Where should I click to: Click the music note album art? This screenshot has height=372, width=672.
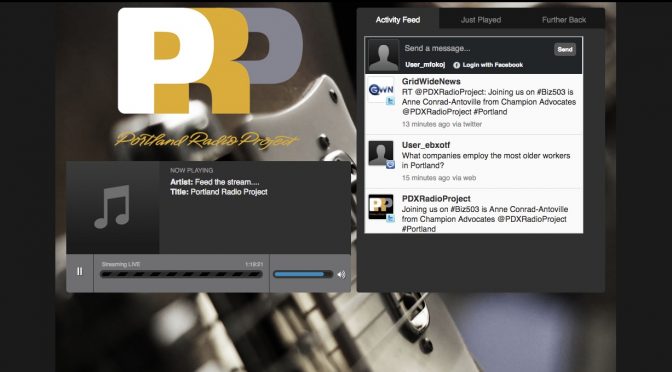[x=113, y=207]
